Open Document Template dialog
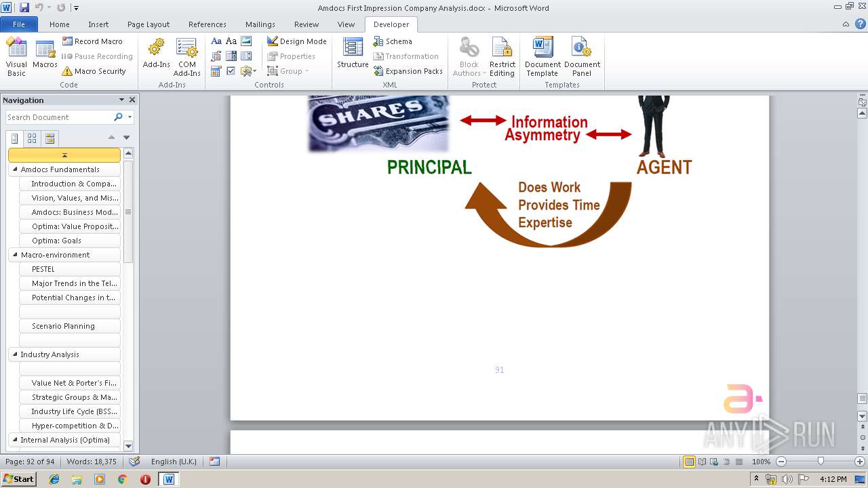 (542, 57)
